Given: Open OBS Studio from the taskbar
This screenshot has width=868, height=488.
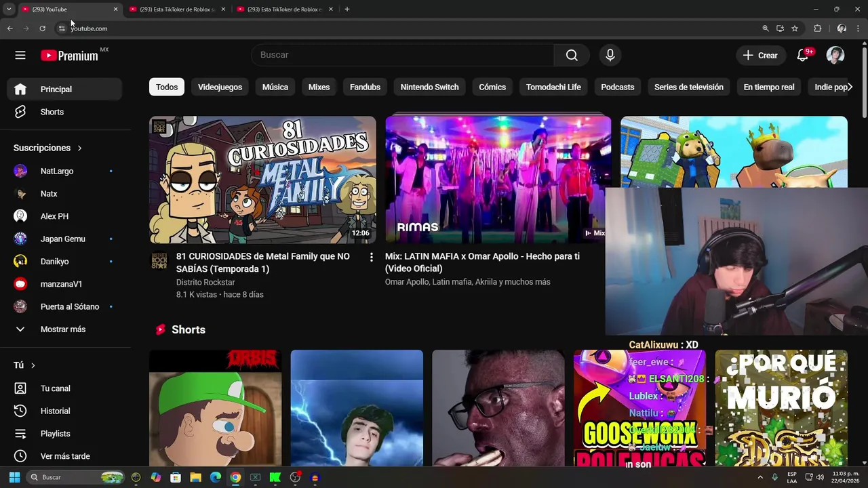Looking at the screenshot, I should pos(295,477).
